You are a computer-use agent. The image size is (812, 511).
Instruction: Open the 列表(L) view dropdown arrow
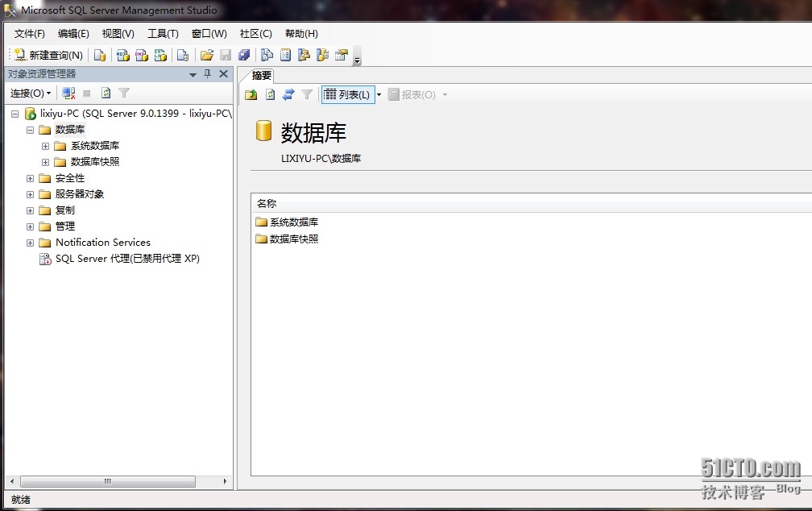pyautogui.click(x=379, y=95)
